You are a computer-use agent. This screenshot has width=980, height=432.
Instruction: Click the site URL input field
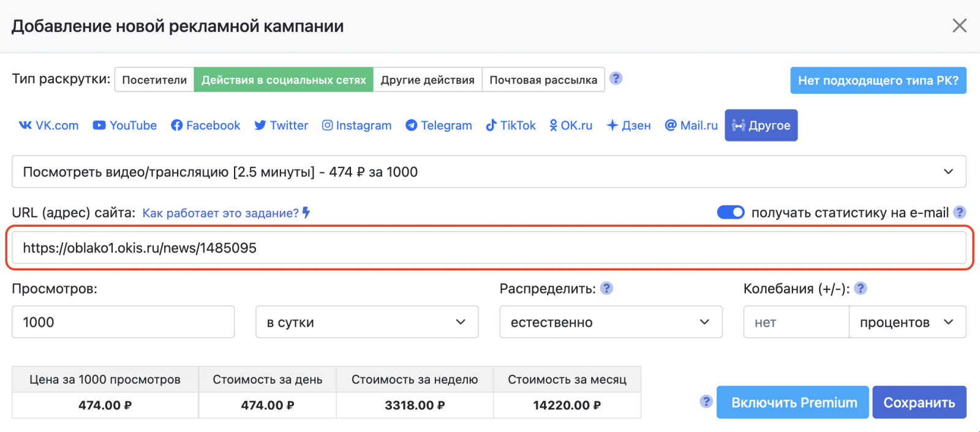pyautogui.click(x=489, y=248)
